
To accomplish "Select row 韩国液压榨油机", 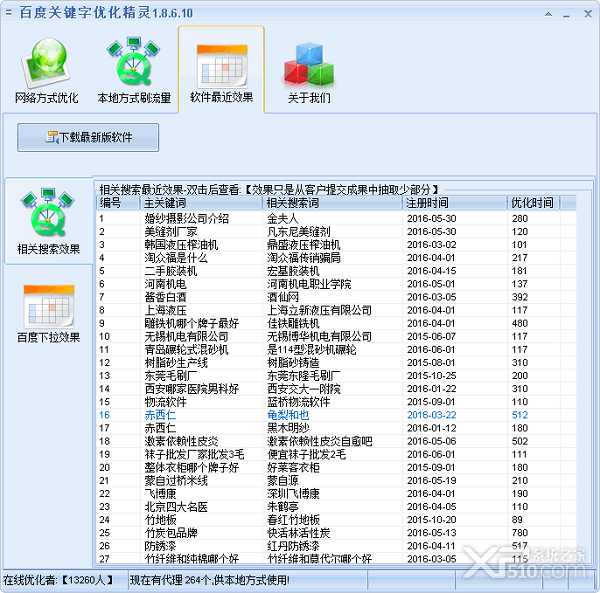I will pos(336,244).
